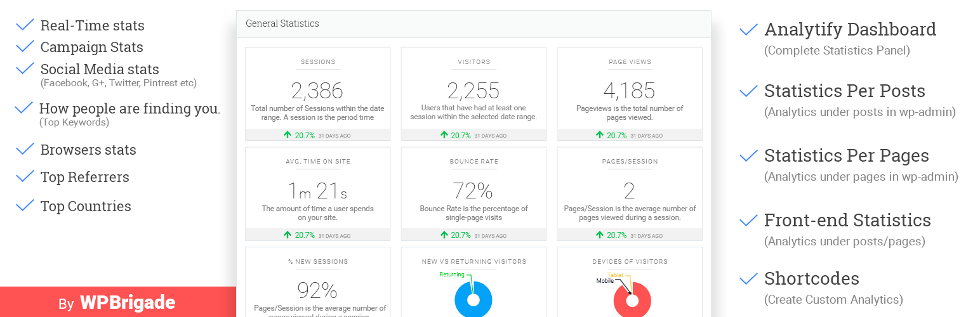The height and width of the screenshot is (317, 980).
Task: Click the (Complete Statistics Panel) subtitle
Action: [837, 50]
